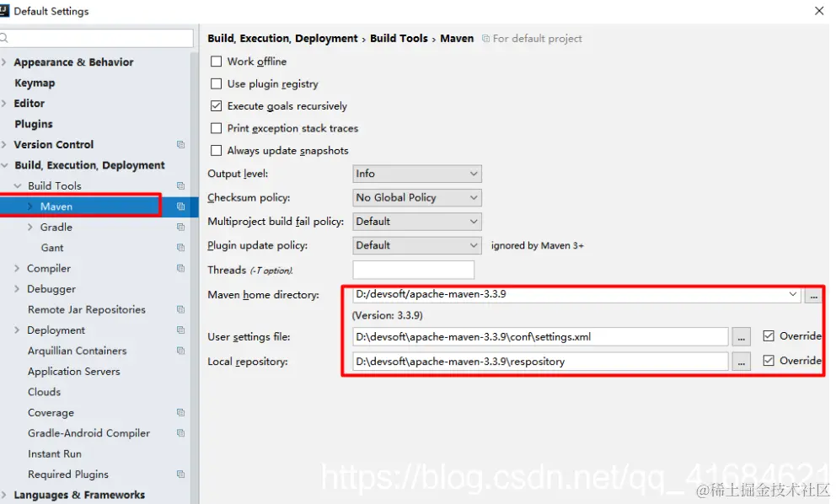This screenshot has height=504, width=836.
Task: Click the project-level icon beside Coverage
Action: pyautogui.click(x=180, y=412)
